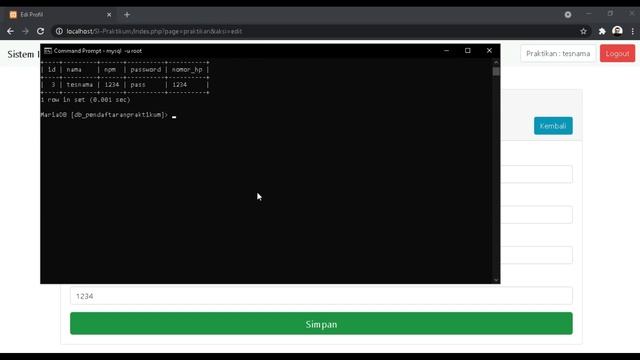Click 'tesnama' cell in the MySQL table
This screenshot has width=640, height=360.
(80, 84)
